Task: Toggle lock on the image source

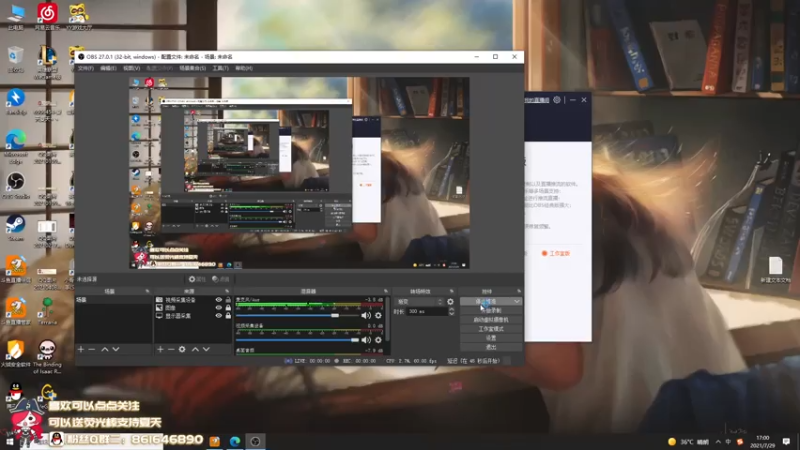Action: tap(228, 308)
